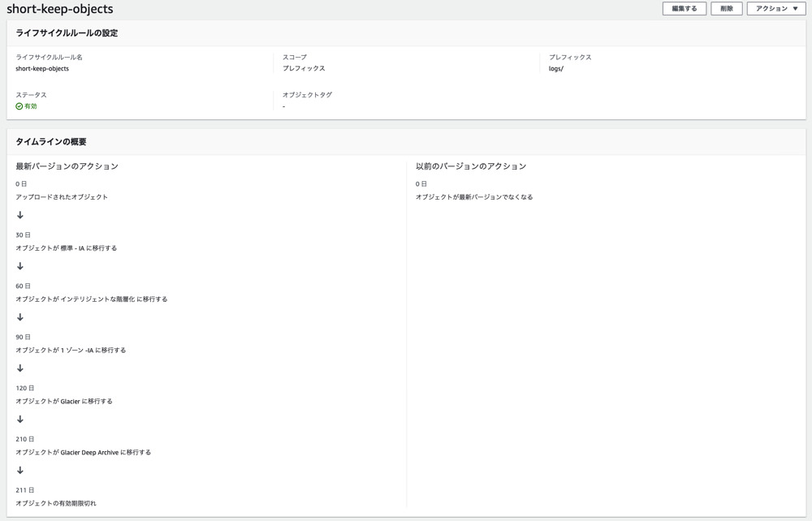
Task: Click the arrow after the 1 ゾーン -IA transition
Action: 20,368
